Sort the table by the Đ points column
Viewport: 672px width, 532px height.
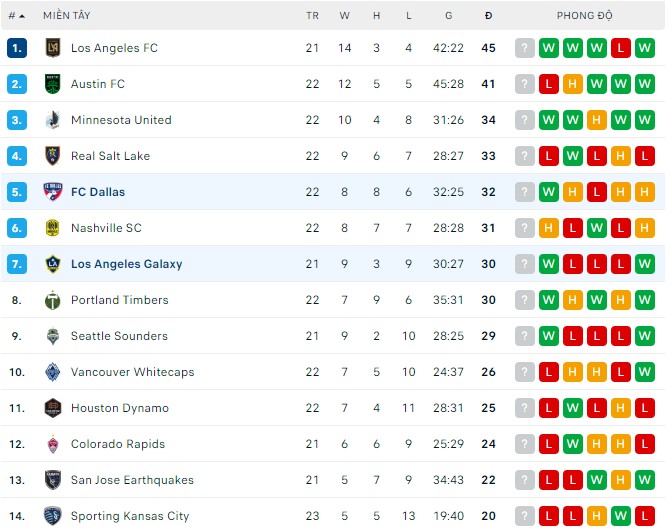(x=488, y=16)
